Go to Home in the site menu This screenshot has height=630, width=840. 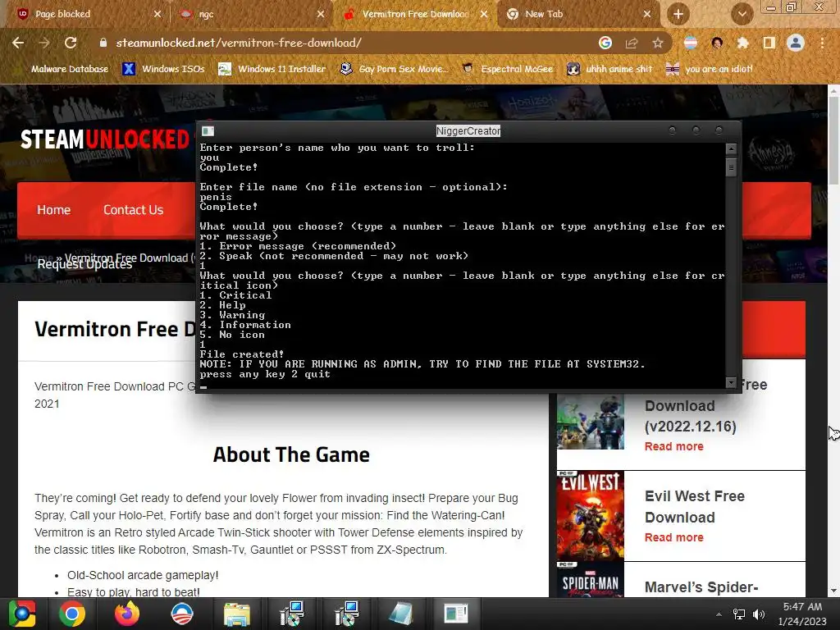(x=53, y=210)
